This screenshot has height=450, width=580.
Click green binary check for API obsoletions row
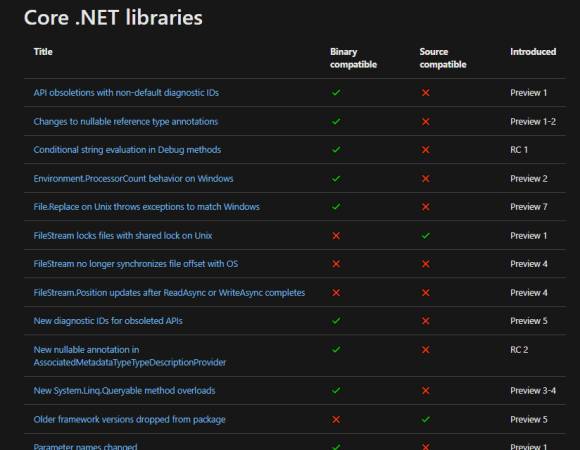point(336,92)
